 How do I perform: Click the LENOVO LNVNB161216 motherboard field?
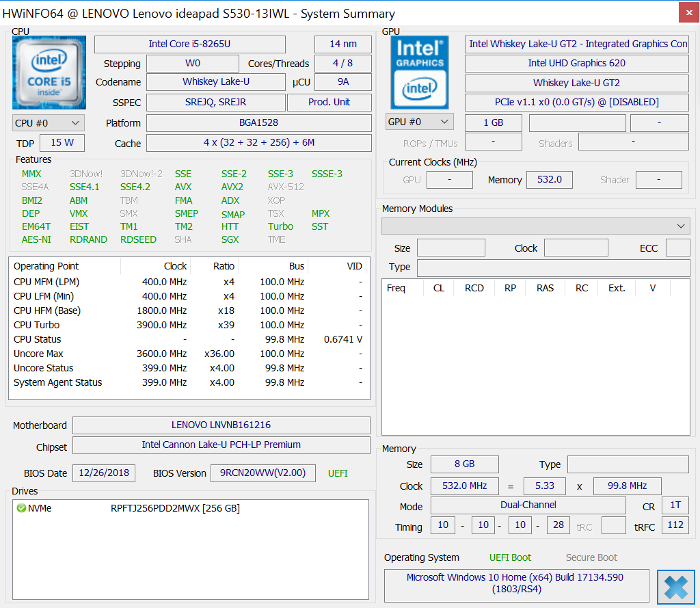click(x=221, y=425)
